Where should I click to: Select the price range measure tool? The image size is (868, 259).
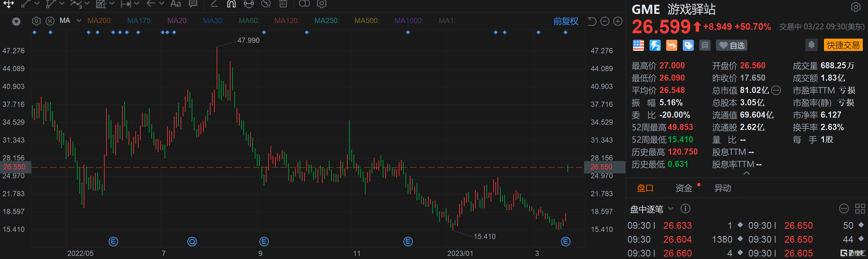pos(126,4)
